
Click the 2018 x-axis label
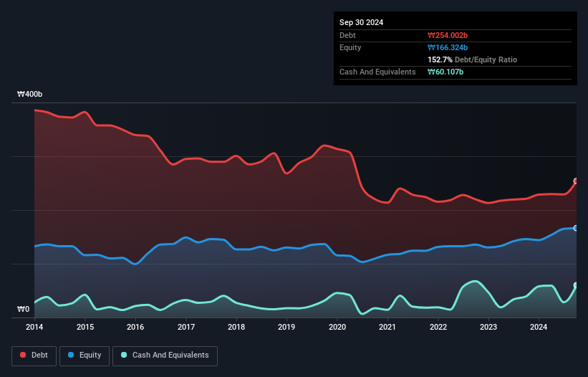click(236, 327)
